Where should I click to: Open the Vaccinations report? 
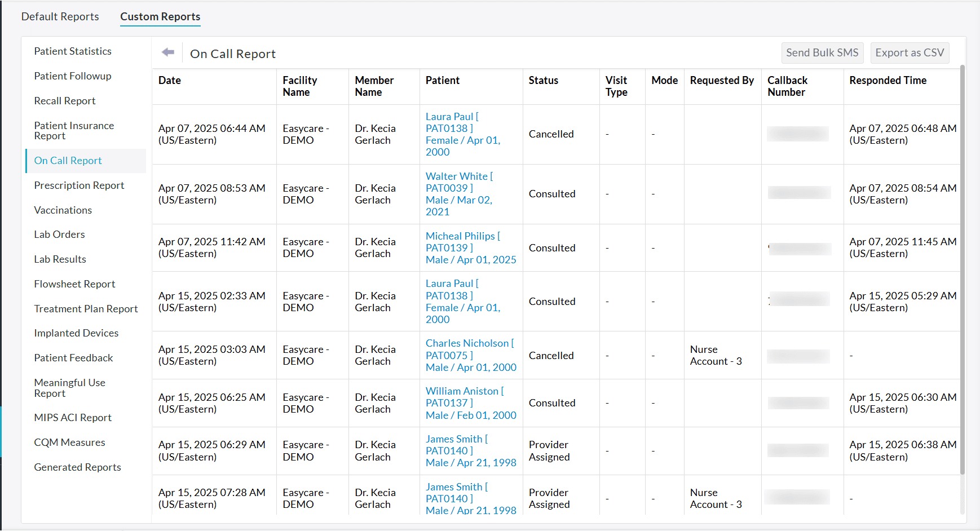coord(63,210)
